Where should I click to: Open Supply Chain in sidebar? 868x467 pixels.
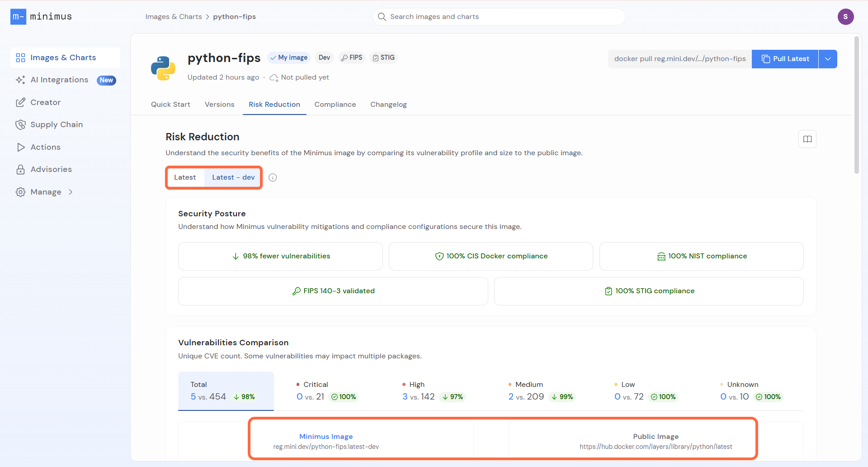(x=65, y=124)
